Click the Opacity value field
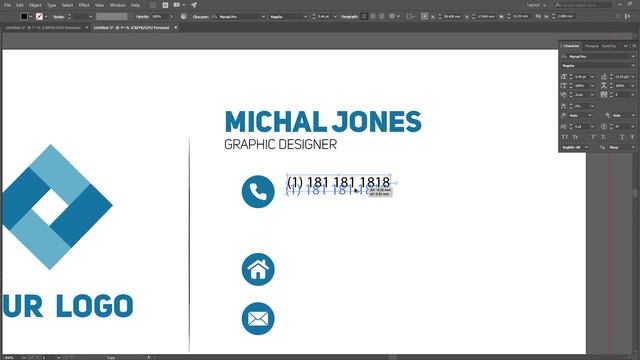 click(159, 17)
